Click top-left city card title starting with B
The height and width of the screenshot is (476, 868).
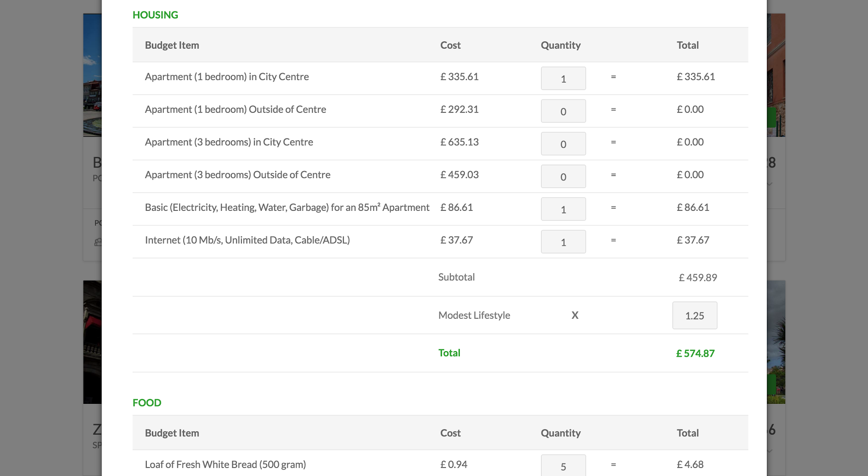(x=97, y=162)
